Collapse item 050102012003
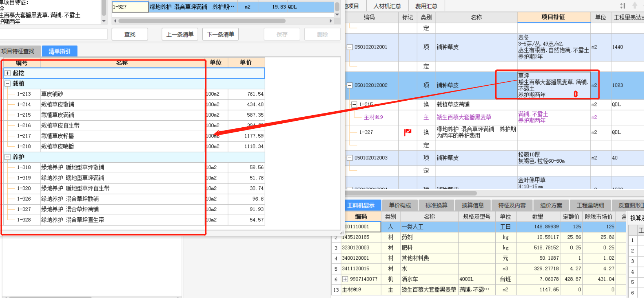Screen dimensions: 644x298 pos(350,158)
